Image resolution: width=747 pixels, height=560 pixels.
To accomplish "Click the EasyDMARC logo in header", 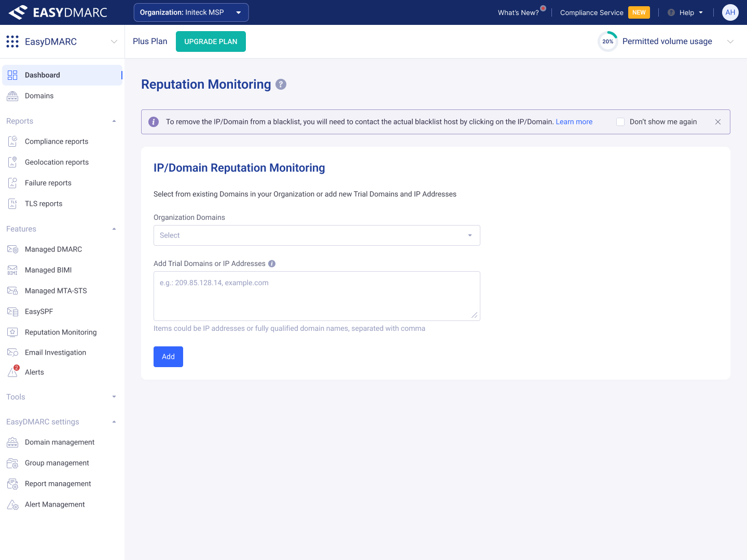I will click(58, 12).
